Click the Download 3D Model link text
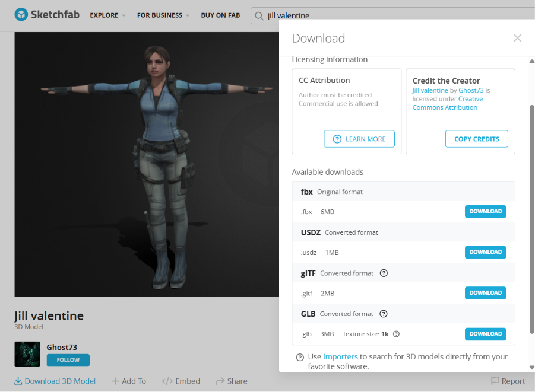535x392 pixels. click(60, 381)
